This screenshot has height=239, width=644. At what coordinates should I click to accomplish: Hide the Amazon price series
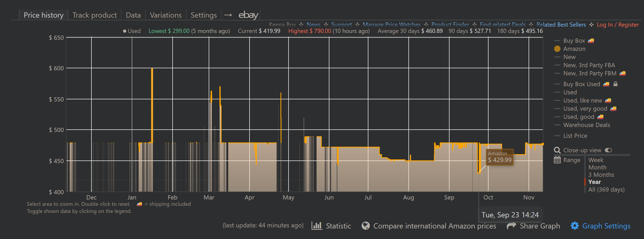pyautogui.click(x=574, y=49)
